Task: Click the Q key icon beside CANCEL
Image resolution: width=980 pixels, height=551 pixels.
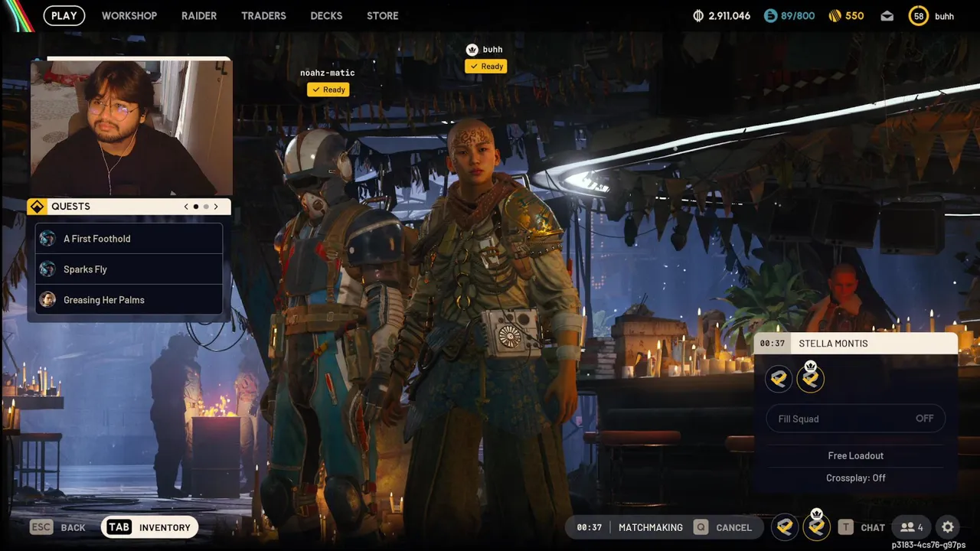Action: 701,527
